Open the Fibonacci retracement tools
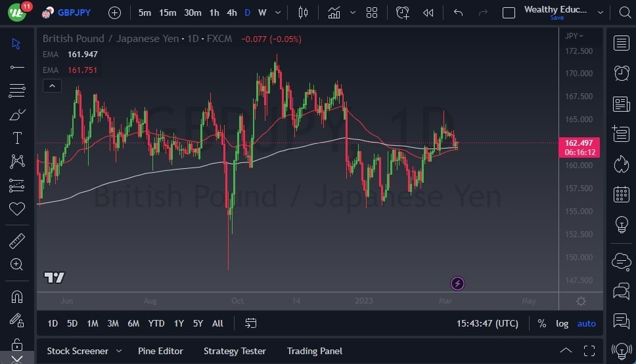 point(16,91)
